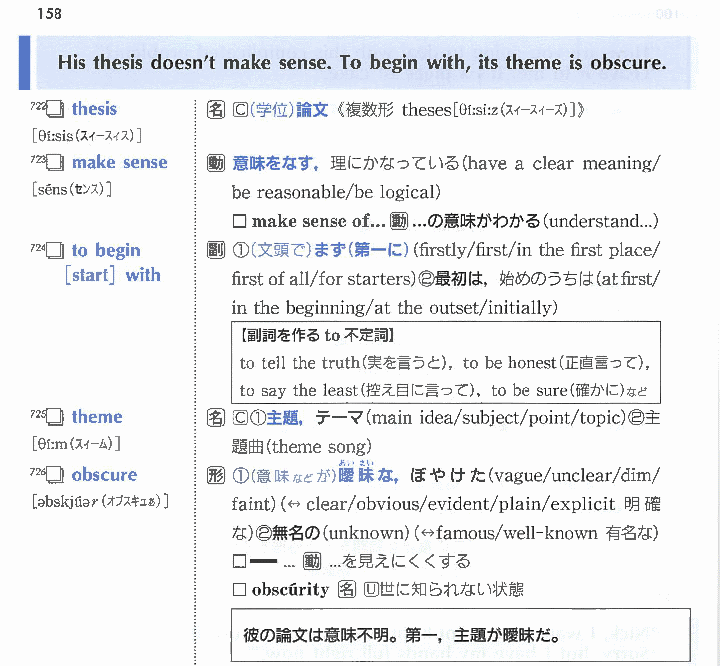Click the Japanese translation box at bottom
720x666 pixels.
click(460, 635)
